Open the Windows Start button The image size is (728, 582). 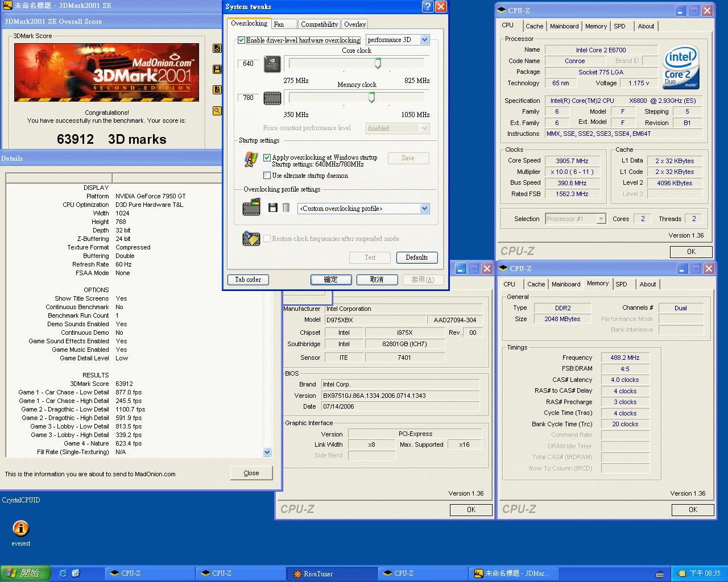pos(26,573)
